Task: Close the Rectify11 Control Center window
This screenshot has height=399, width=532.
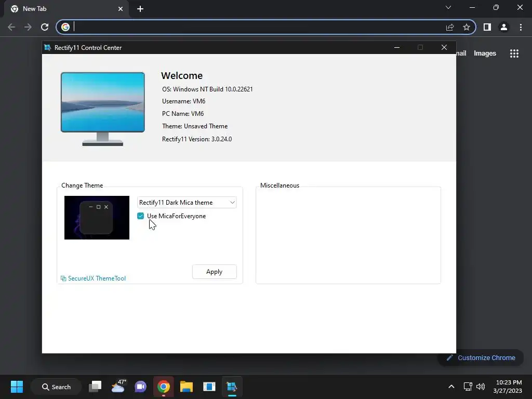Action: (x=444, y=47)
